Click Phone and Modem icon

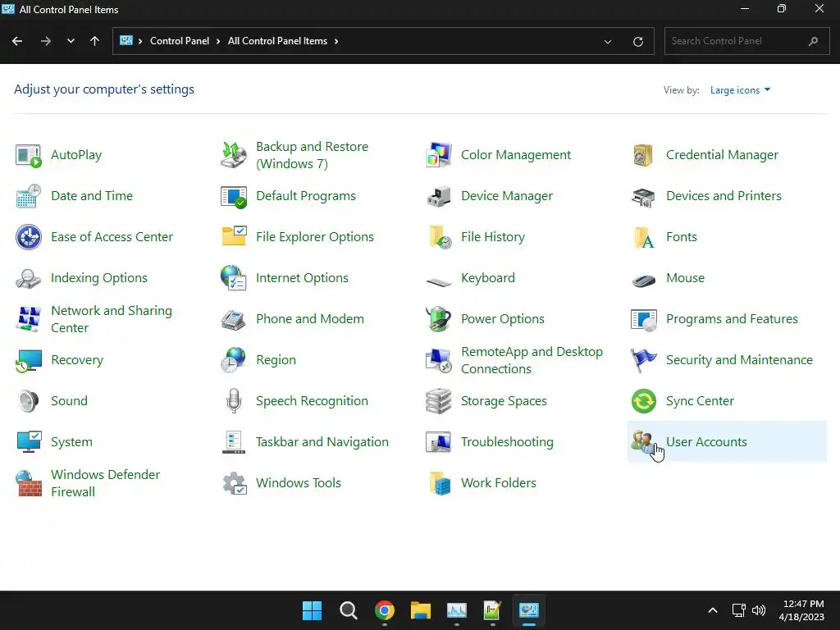click(x=234, y=319)
